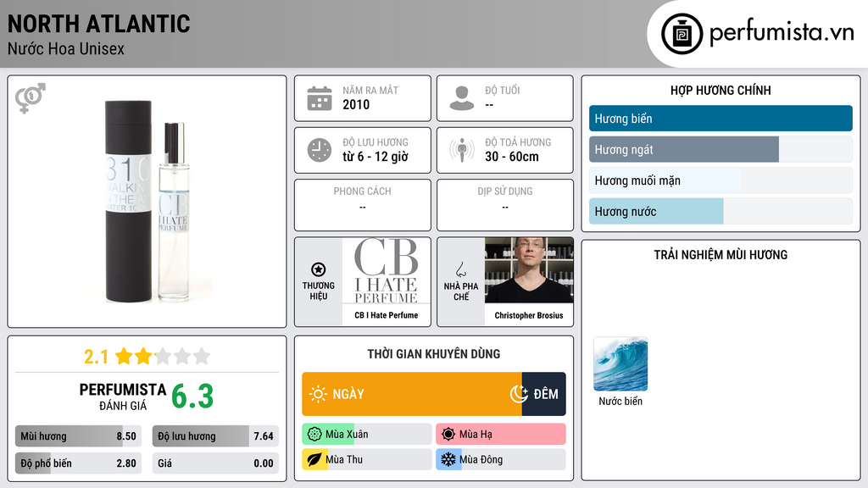
Task: Click the Mùa Thu season bar
Action: click(x=367, y=459)
